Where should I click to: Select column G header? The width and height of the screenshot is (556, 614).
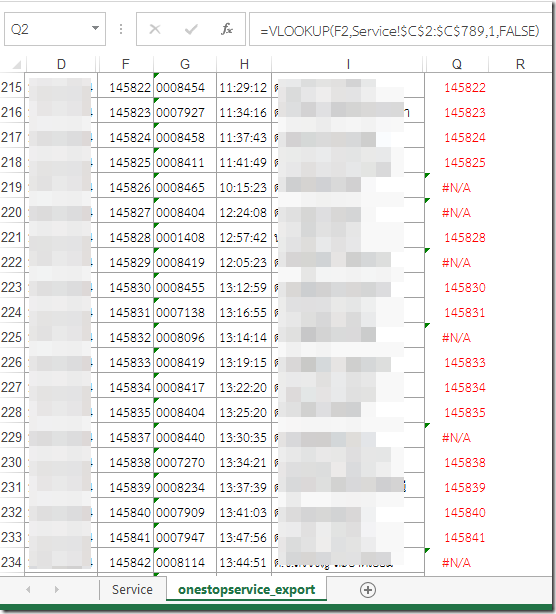(185, 64)
